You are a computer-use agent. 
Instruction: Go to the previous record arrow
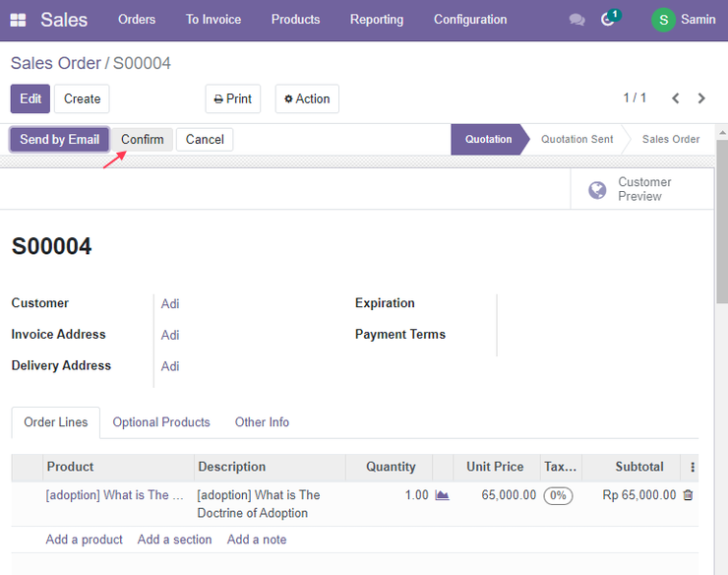[676, 98]
